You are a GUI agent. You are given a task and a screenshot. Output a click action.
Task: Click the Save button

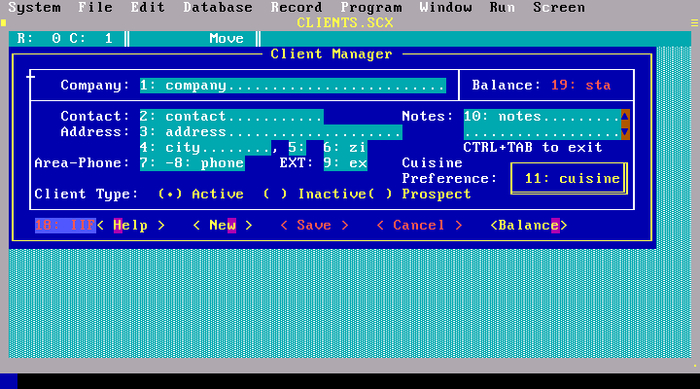(314, 226)
